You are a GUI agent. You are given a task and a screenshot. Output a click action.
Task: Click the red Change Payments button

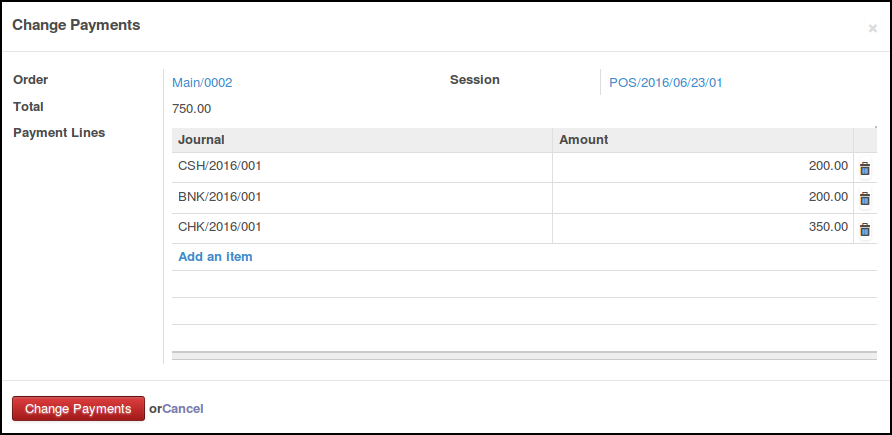coord(79,409)
